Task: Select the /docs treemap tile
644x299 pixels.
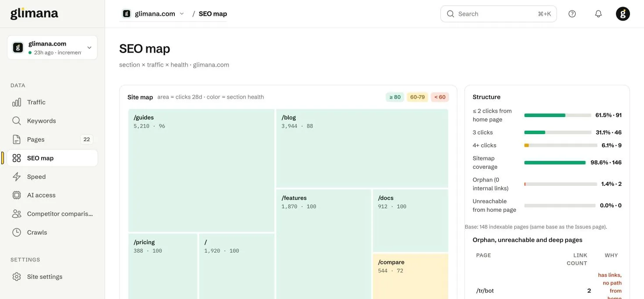Action: tap(410, 221)
